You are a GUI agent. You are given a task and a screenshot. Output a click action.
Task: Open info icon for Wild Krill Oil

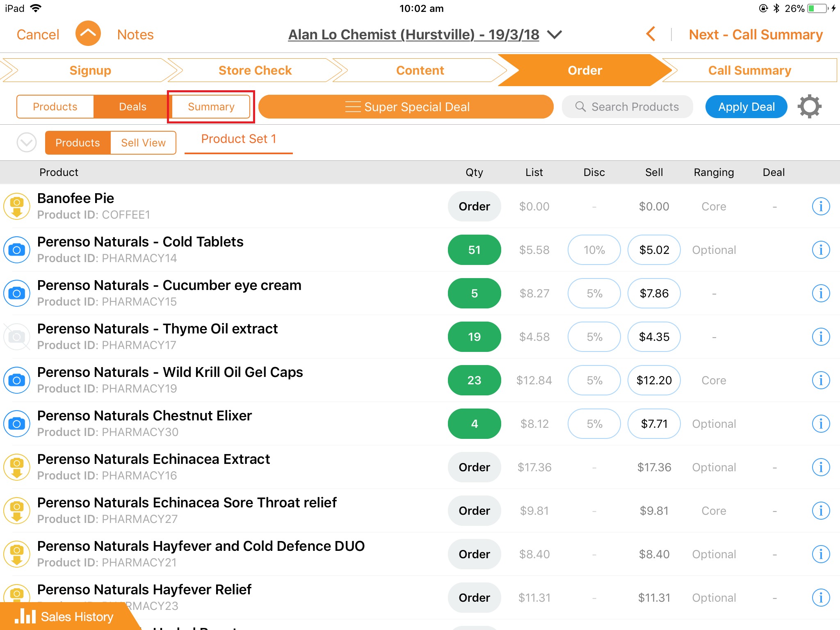point(821,380)
